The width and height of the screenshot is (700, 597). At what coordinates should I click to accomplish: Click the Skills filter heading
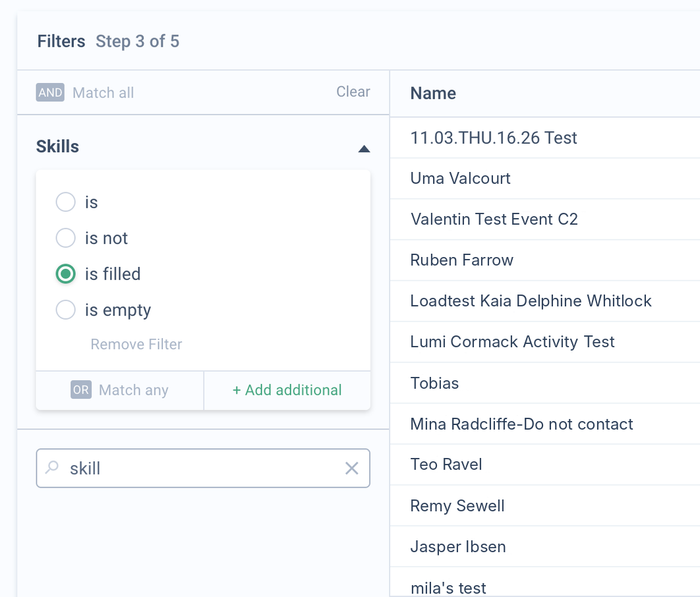[x=57, y=146]
